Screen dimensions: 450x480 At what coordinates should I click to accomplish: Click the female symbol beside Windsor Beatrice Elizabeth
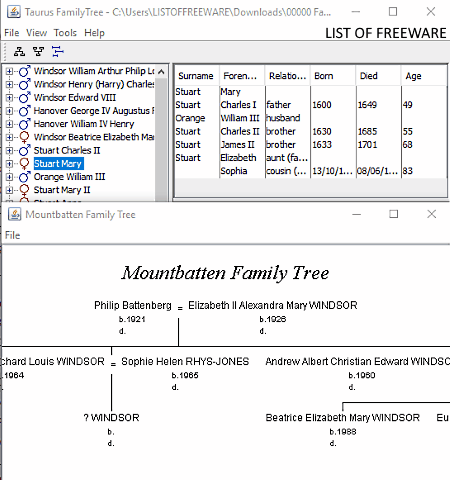pyautogui.click(x=24, y=137)
